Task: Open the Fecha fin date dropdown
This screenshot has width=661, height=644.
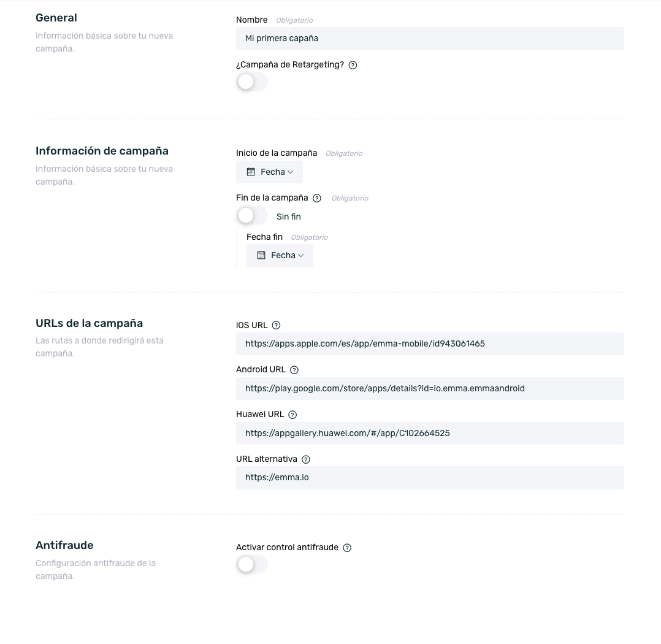Action: tap(280, 256)
